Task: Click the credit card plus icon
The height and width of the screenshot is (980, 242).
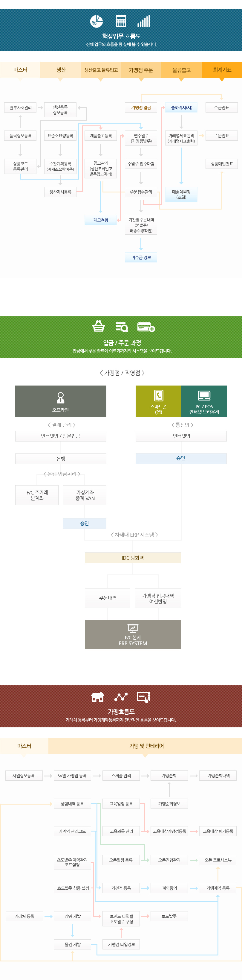Action: (146, 327)
